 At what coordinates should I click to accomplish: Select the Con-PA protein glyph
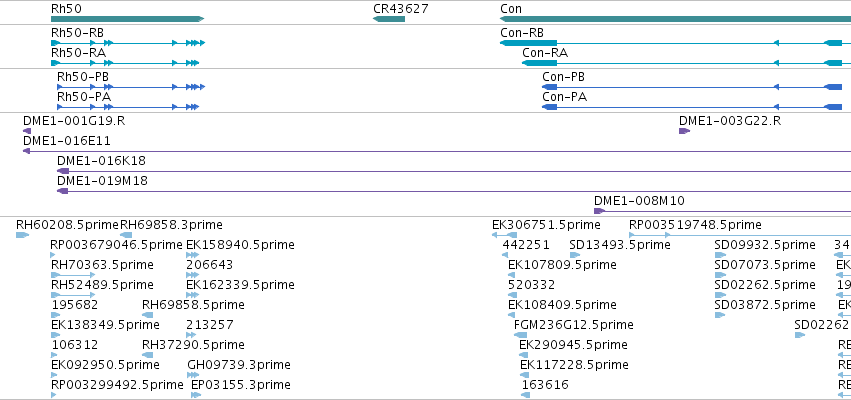(x=692, y=107)
